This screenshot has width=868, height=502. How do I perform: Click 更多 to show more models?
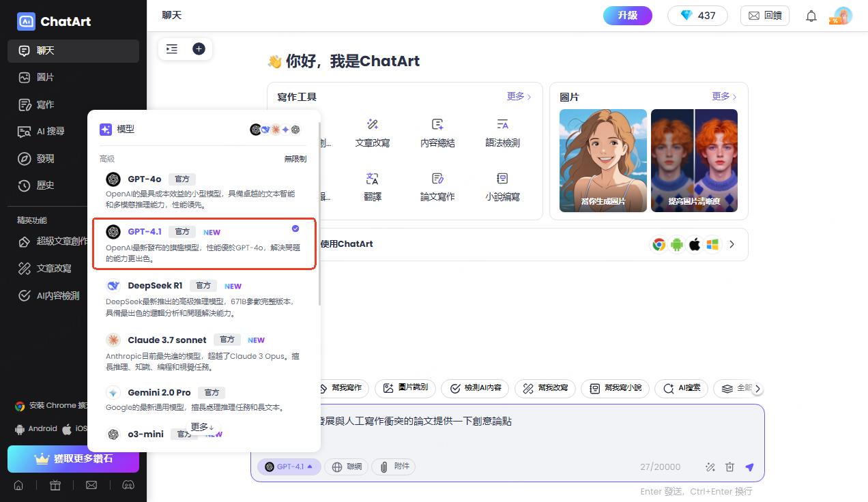(x=202, y=427)
